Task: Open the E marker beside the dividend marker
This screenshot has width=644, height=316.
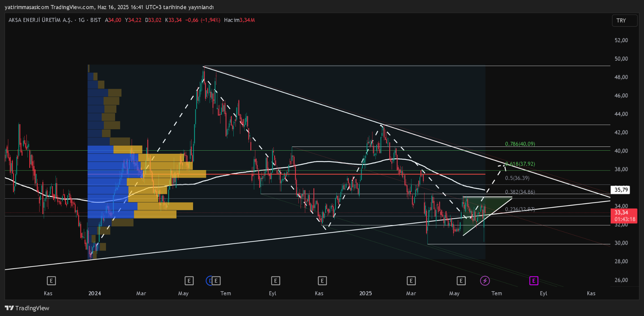Action: point(216,280)
